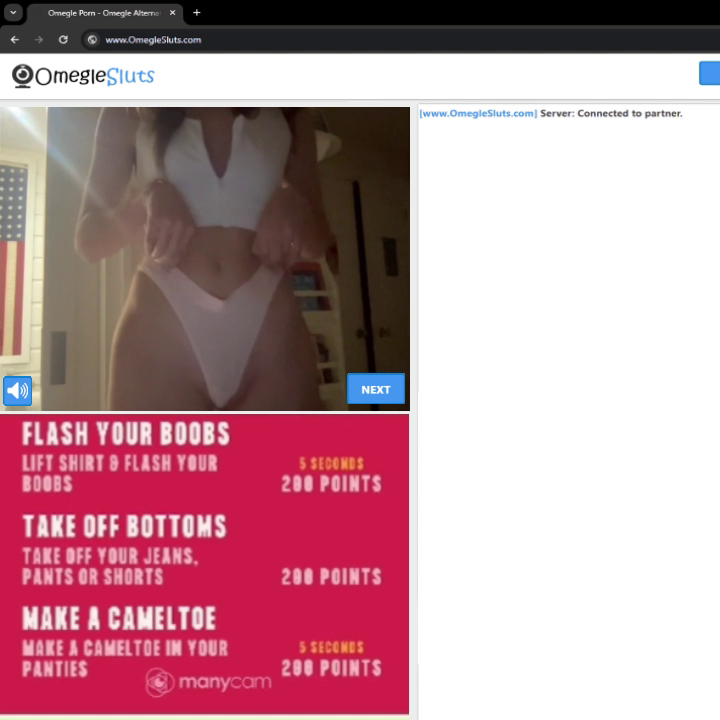This screenshot has width=720, height=720.
Task: Open the site information icon in address bar
Action: 92,40
